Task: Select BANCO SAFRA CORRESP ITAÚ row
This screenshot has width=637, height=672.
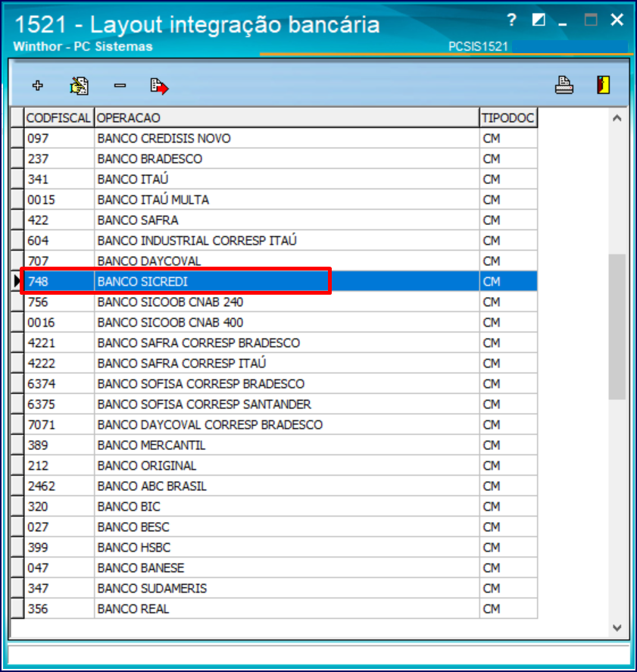Action: tap(280, 364)
